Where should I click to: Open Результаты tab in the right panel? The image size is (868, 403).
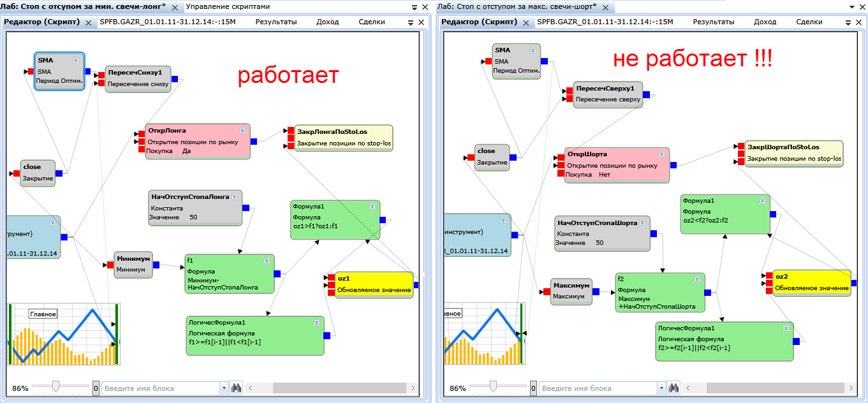click(714, 22)
